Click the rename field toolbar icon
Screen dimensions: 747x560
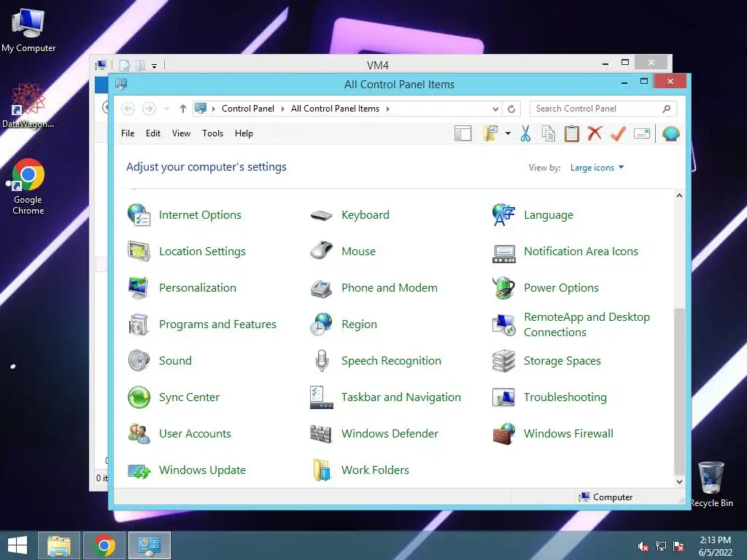click(x=642, y=134)
